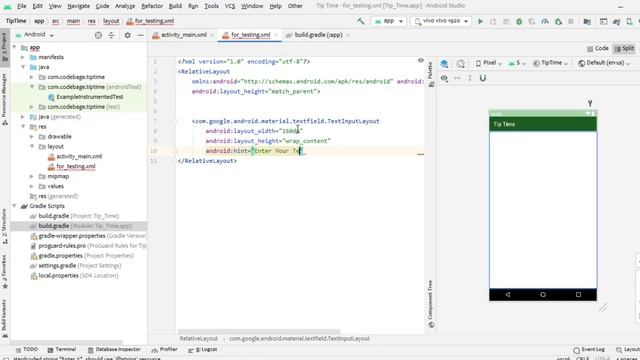
Task: Click the orientation for preview icon
Action: click(461, 63)
